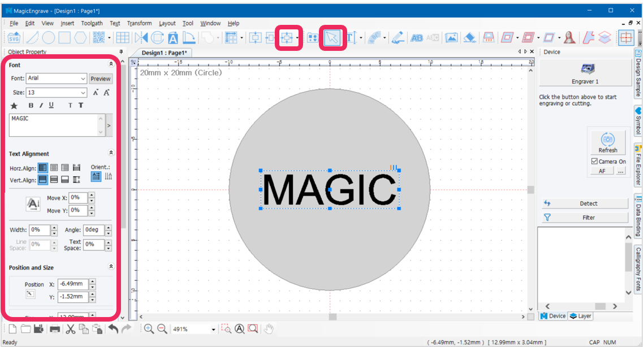This screenshot has height=347, width=644.
Task: Click the Refresh camera button
Action: tap(608, 142)
